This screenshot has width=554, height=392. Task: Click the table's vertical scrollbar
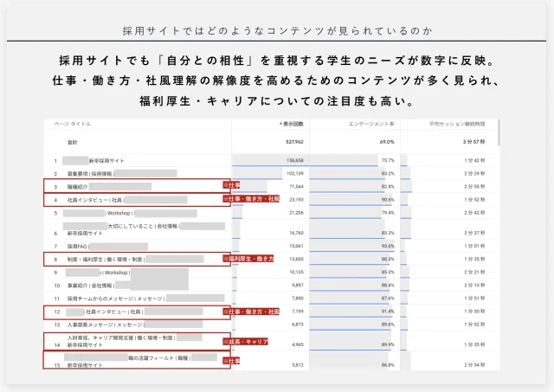click(x=499, y=132)
